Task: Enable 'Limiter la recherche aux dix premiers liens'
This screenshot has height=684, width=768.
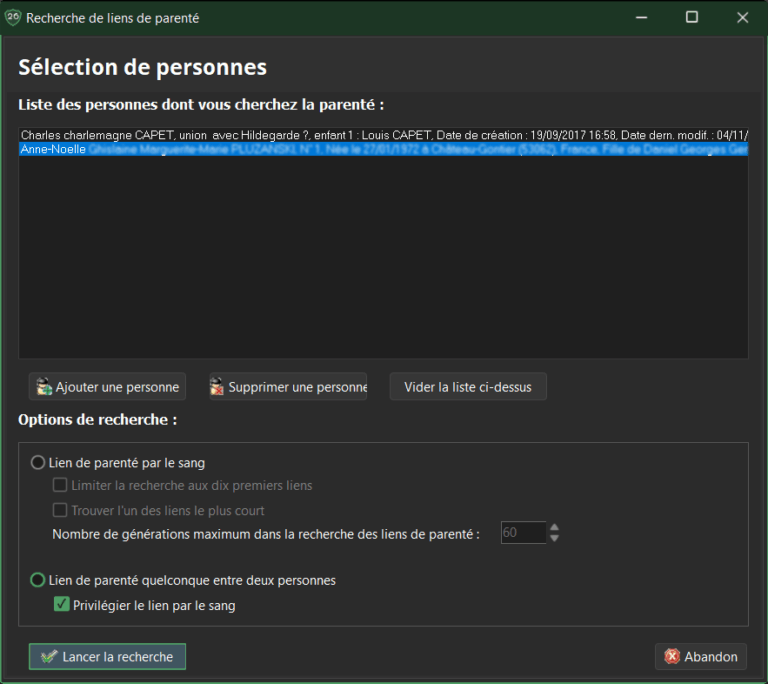Action: pos(61,486)
